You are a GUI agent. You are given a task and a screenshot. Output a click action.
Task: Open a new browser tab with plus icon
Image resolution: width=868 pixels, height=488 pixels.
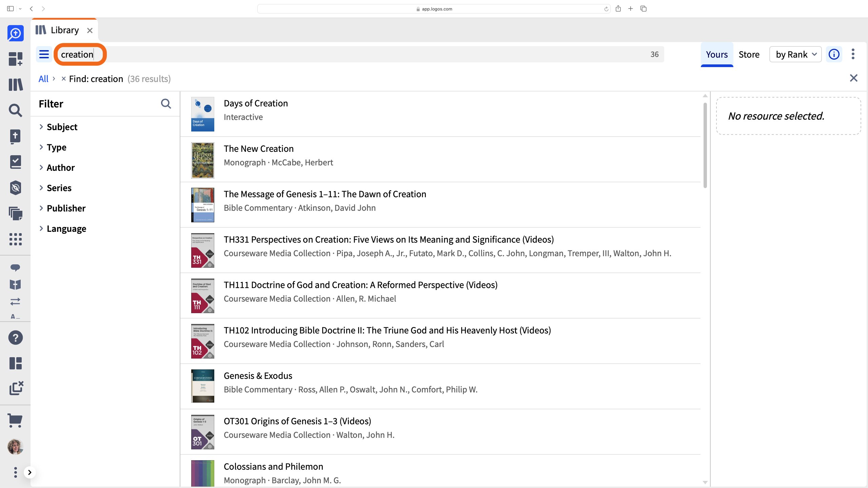pyautogui.click(x=631, y=9)
